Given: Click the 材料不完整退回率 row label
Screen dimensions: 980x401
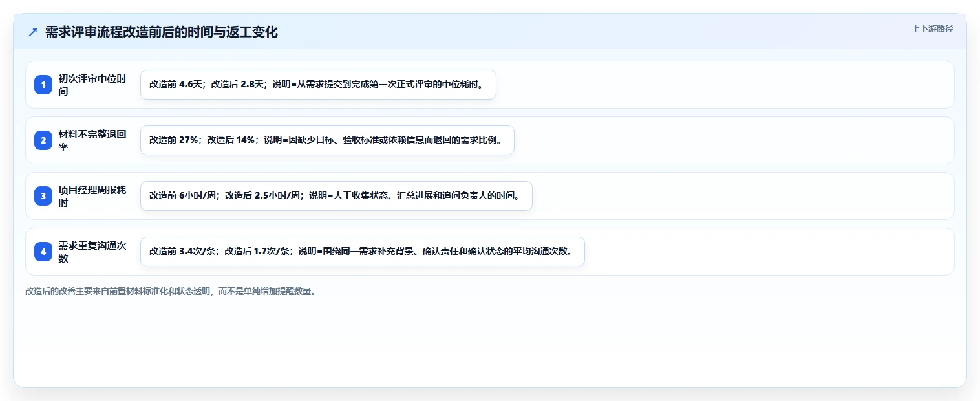Looking at the screenshot, I should tap(92, 140).
